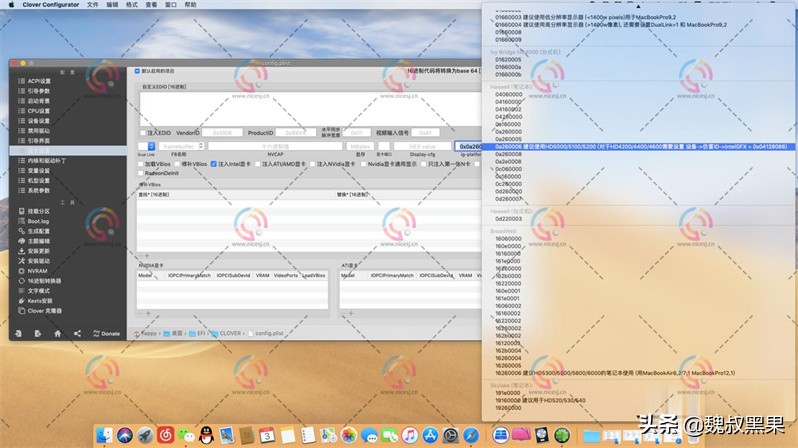Click the ProductID input field
798x448 pixels.
296,133
